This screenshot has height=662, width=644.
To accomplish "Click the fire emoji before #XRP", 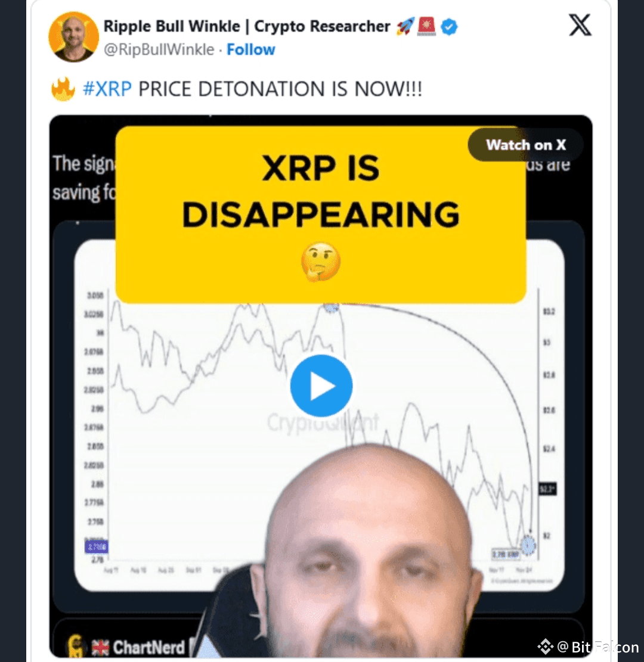I will click(x=63, y=89).
